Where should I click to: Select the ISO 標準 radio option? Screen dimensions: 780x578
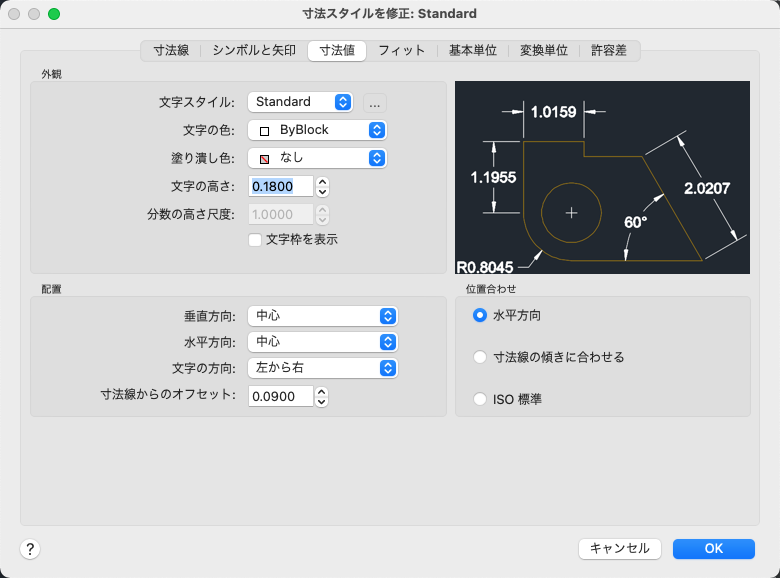point(480,399)
